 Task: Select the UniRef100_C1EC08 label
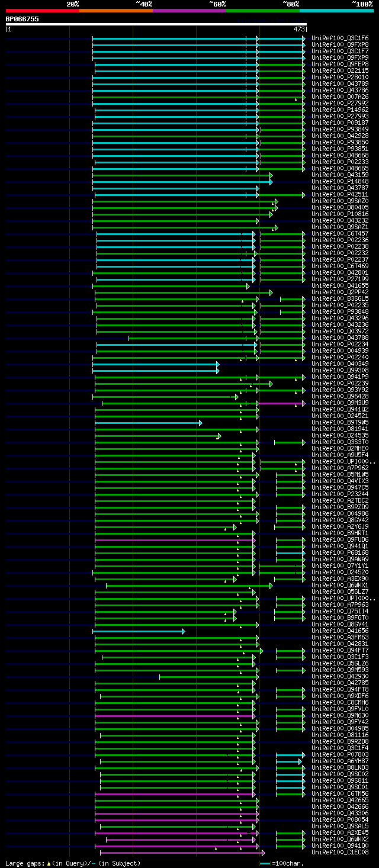tap(340, 852)
